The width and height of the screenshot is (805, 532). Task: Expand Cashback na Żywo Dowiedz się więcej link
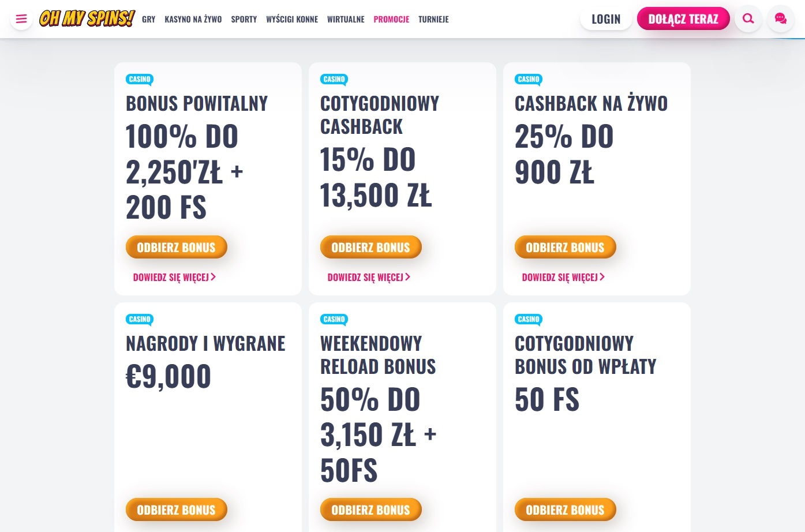[x=563, y=278]
